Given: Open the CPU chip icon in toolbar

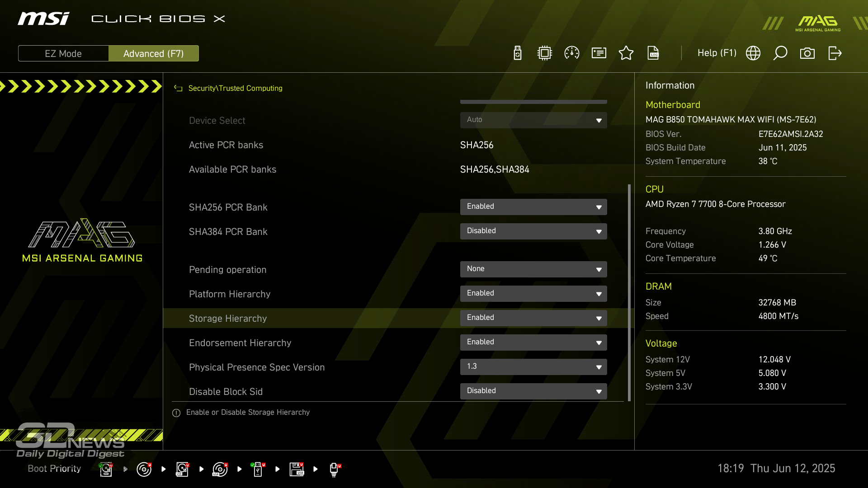Looking at the screenshot, I should (545, 53).
